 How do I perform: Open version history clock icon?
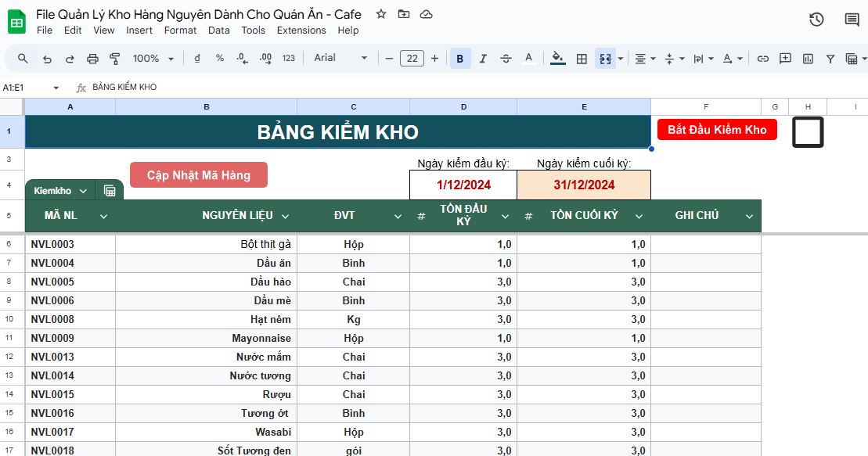816,20
